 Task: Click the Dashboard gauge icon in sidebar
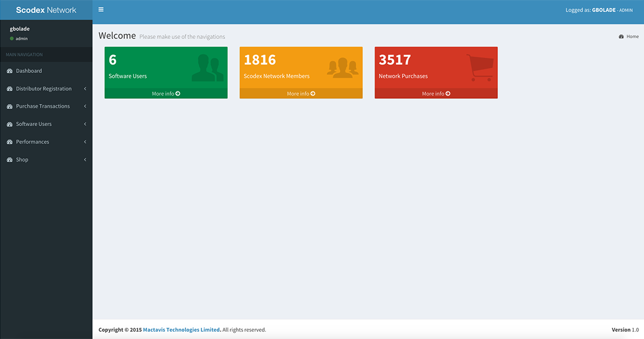(10, 71)
